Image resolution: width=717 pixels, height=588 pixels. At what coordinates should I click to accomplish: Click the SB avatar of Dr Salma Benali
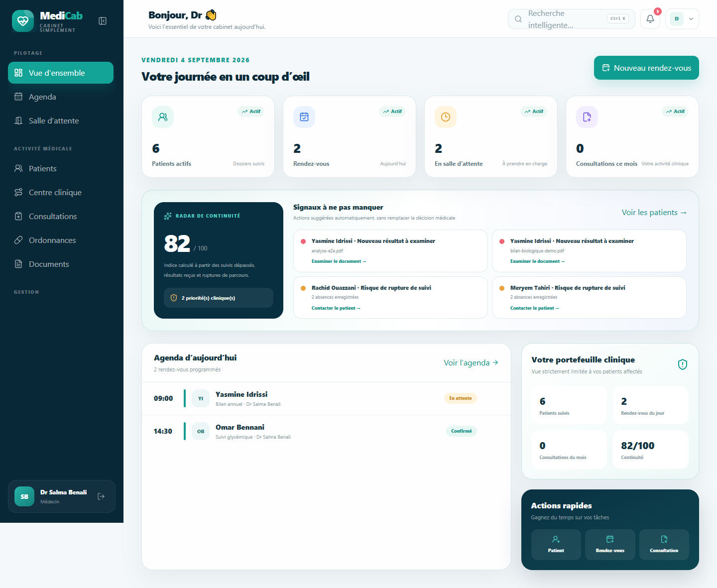point(24,496)
